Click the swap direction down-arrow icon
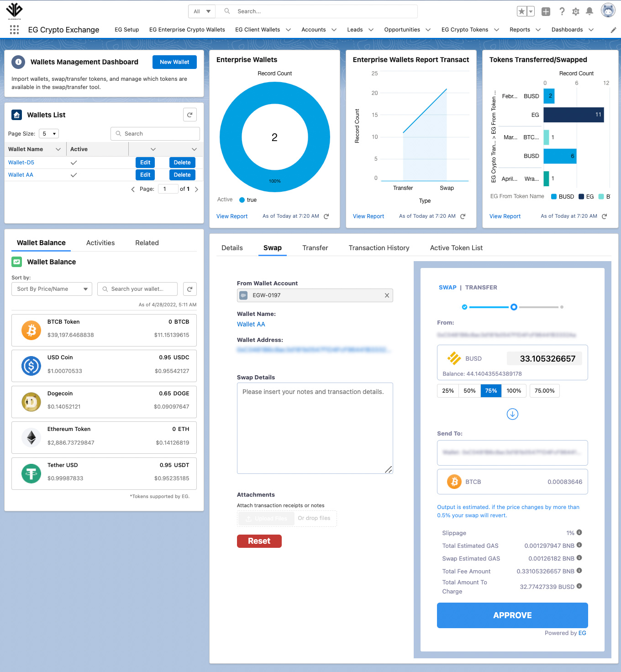 pos(512,414)
